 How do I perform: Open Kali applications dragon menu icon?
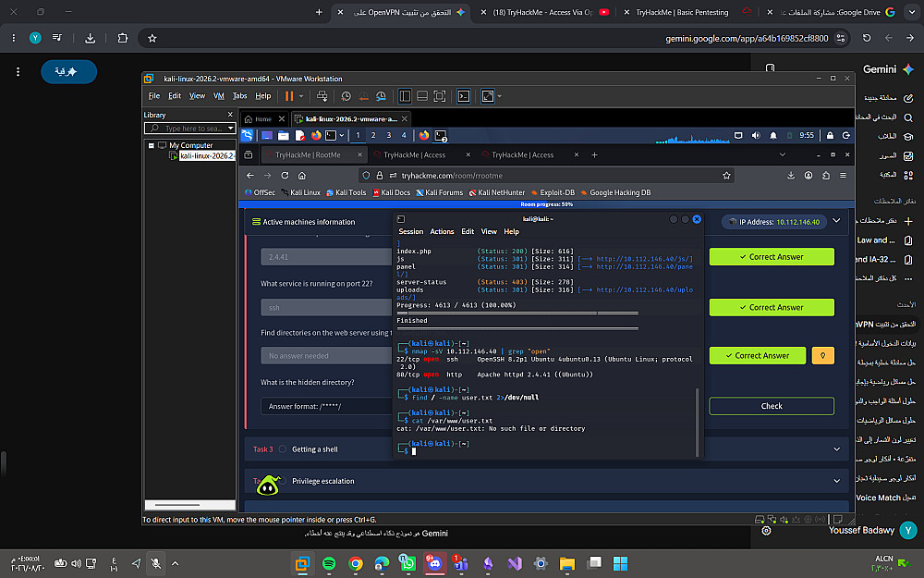pyautogui.click(x=247, y=136)
